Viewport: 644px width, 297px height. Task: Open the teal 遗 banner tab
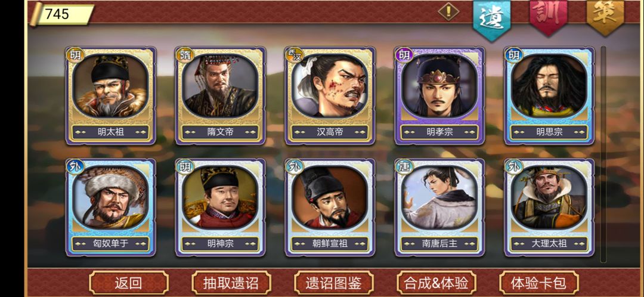point(491,18)
